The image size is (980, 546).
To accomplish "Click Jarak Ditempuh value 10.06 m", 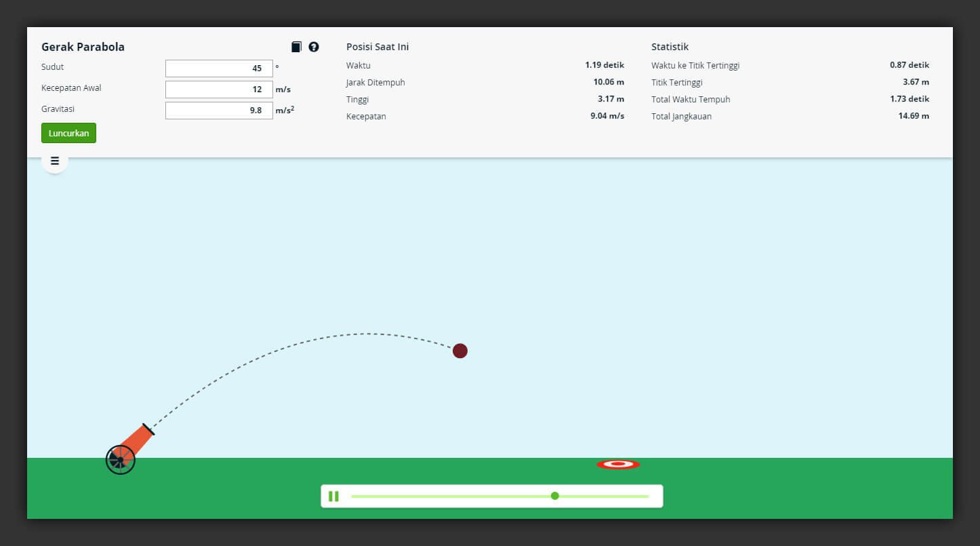I will coord(609,82).
